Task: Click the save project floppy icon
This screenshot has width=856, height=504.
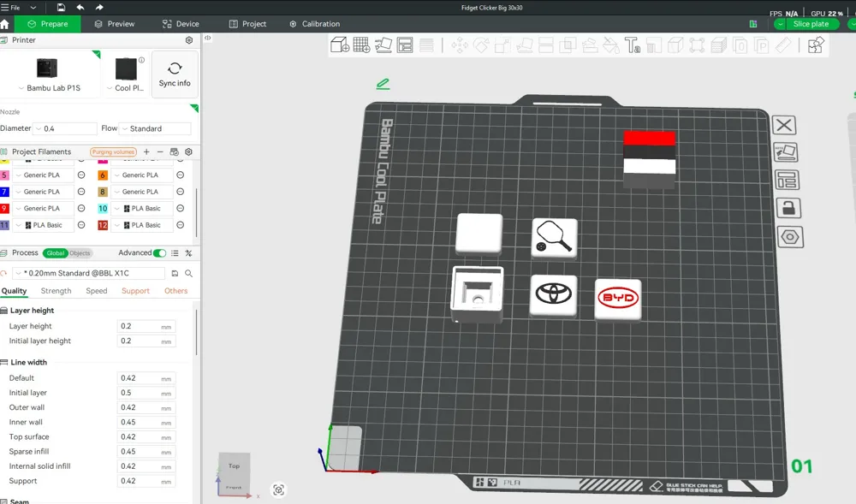Action: click(x=61, y=7)
